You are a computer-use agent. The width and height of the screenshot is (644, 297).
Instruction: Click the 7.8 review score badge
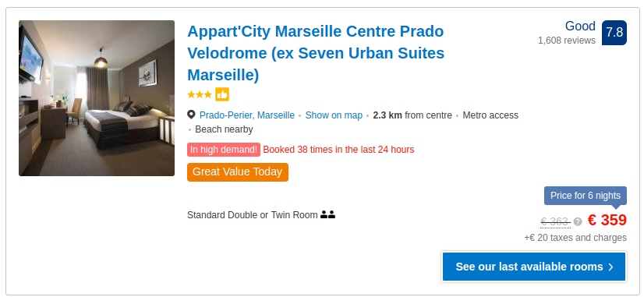pyautogui.click(x=614, y=33)
